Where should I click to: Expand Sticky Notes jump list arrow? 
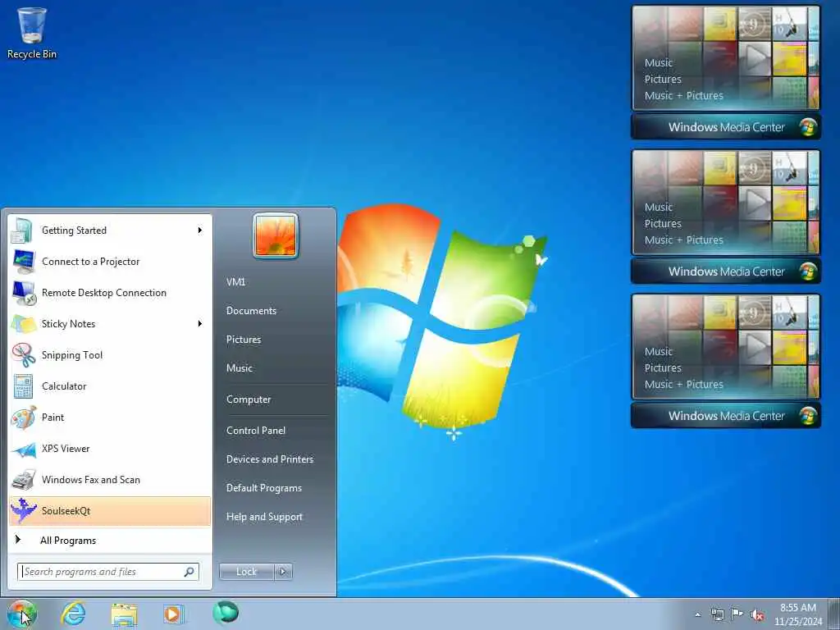click(200, 323)
